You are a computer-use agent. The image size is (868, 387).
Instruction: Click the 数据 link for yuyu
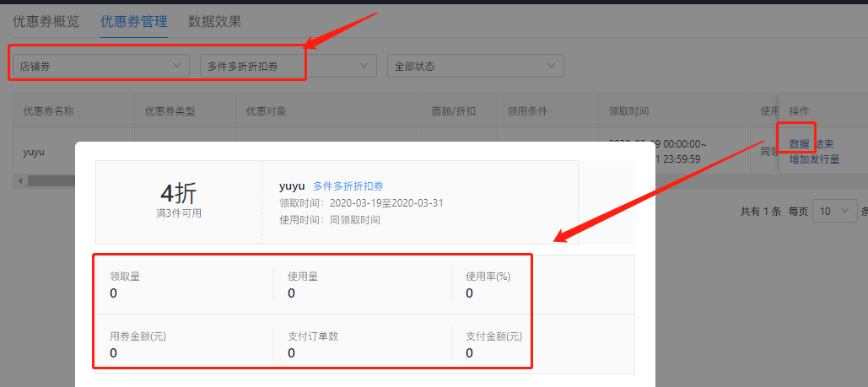[x=799, y=144]
